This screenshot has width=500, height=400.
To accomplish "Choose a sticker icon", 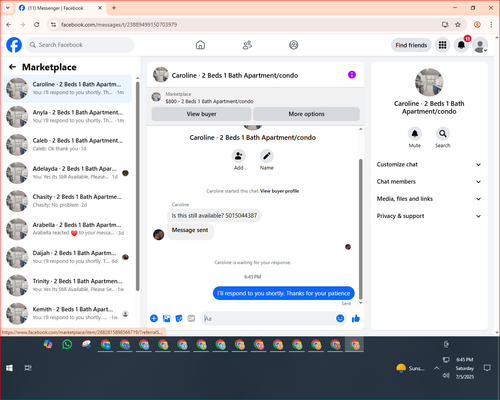I will [179, 318].
